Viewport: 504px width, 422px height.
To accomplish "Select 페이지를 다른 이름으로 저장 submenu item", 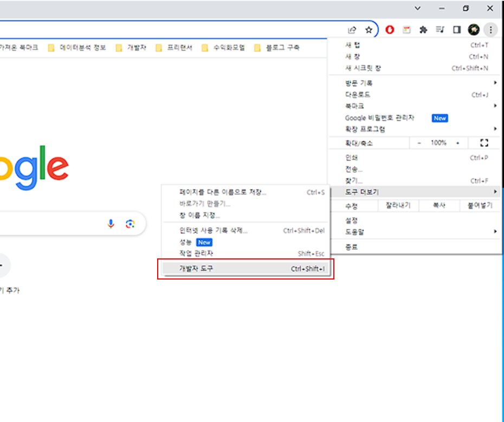I will coord(246,192).
